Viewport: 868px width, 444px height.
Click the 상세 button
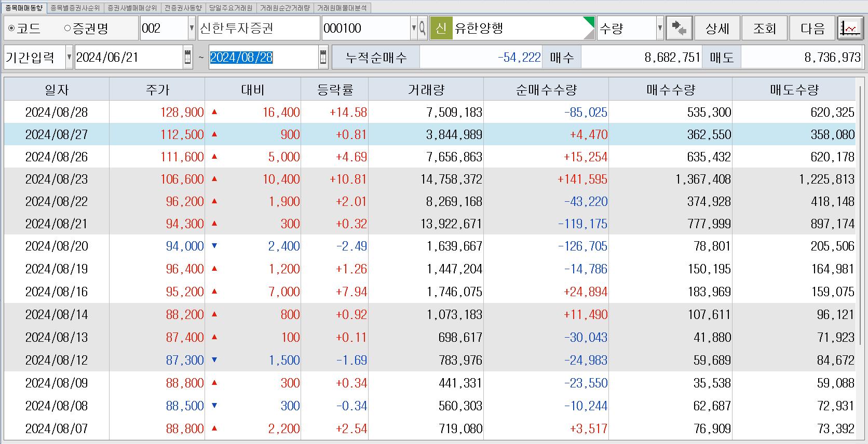[x=717, y=28]
